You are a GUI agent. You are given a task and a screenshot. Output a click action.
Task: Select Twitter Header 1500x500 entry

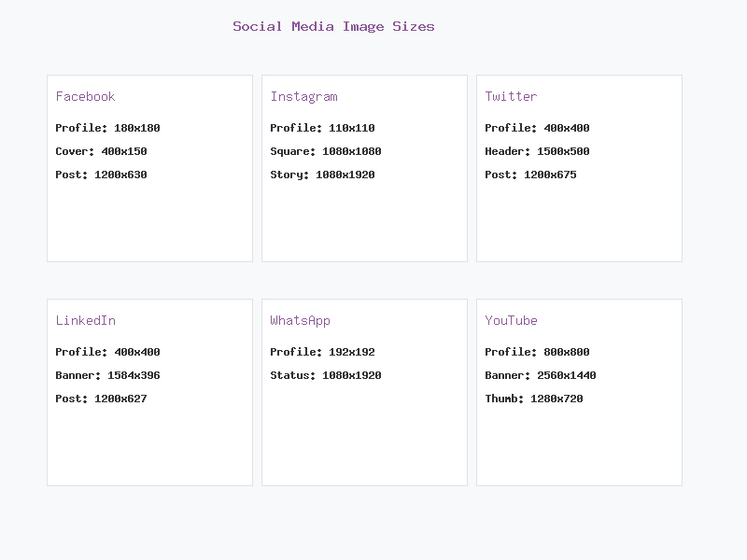537,151
